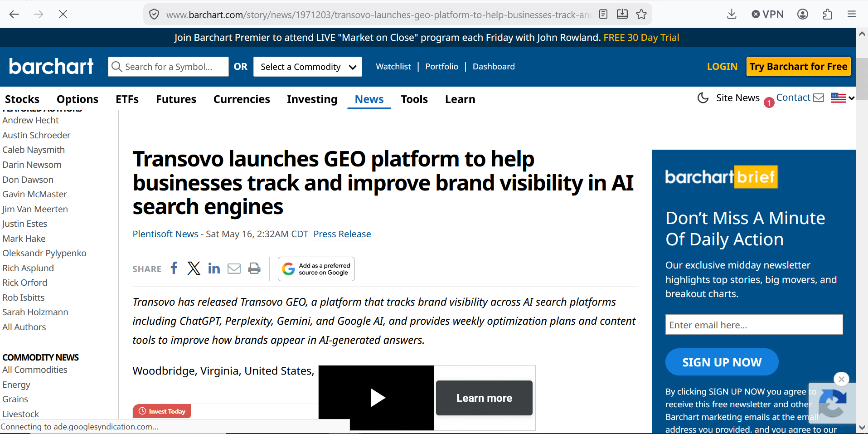Screen dimensions: 868x434
Task: Open the Dashboard link
Action: pyautogui.click(x=494, y=67)
